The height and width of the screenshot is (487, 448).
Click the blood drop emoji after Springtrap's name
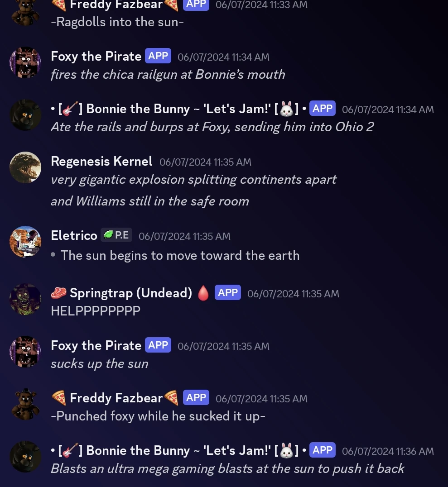pos(203,293)
